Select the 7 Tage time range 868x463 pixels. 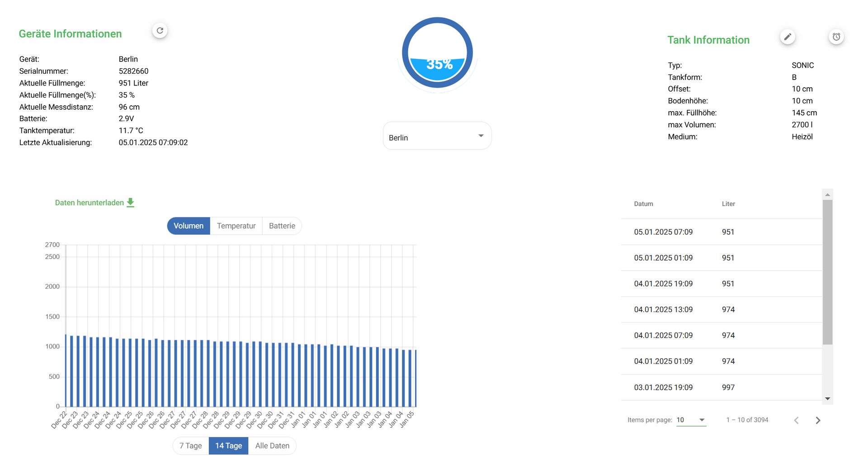(191, 446)
